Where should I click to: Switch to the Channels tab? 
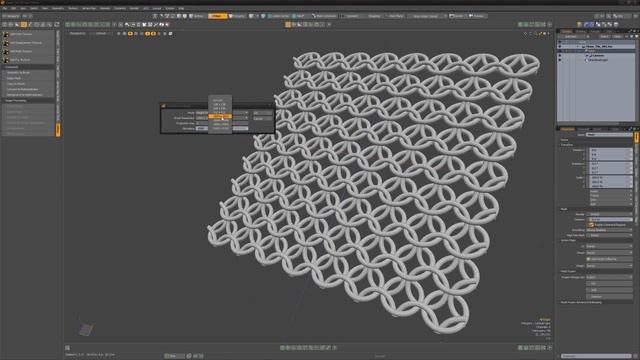pos(584,129)
